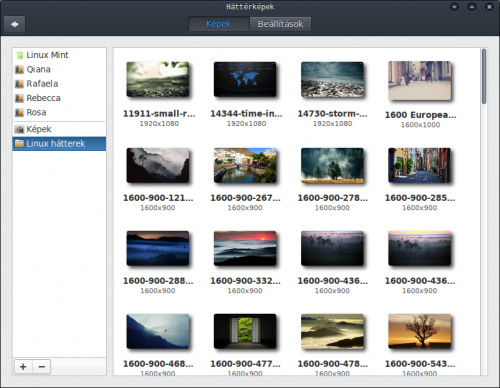The width and height of the screenshot is (500, 388).
Task: Click the Rafaela collection icon
Action: click(x=19, y=84)
